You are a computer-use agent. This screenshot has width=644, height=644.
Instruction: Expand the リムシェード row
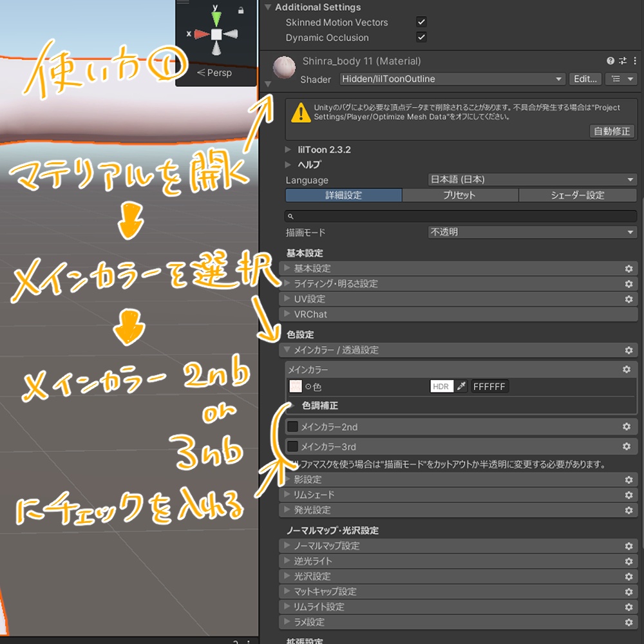(459, 495)
